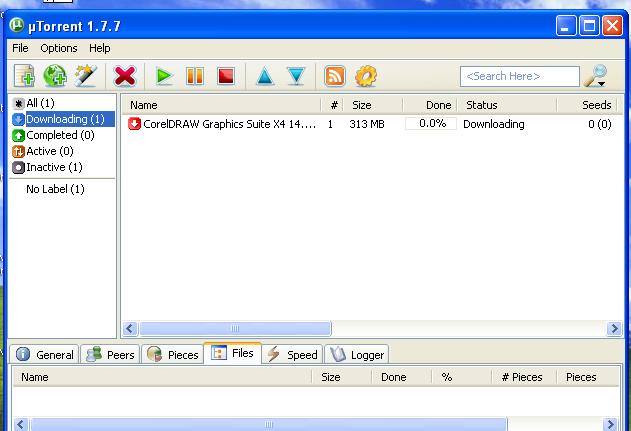The image size is (631, 431).
Task: Select Completed (0) category in sidebar
Action: coord(59,135)
